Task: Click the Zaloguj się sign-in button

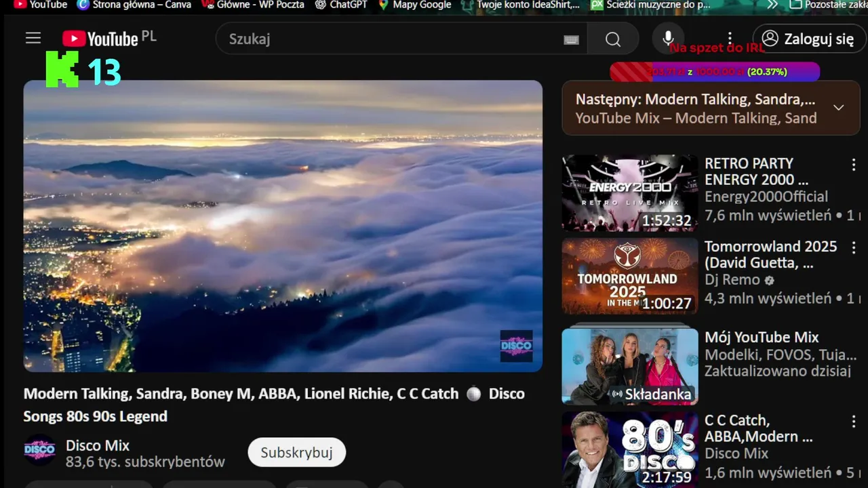Action: [809, 39]
